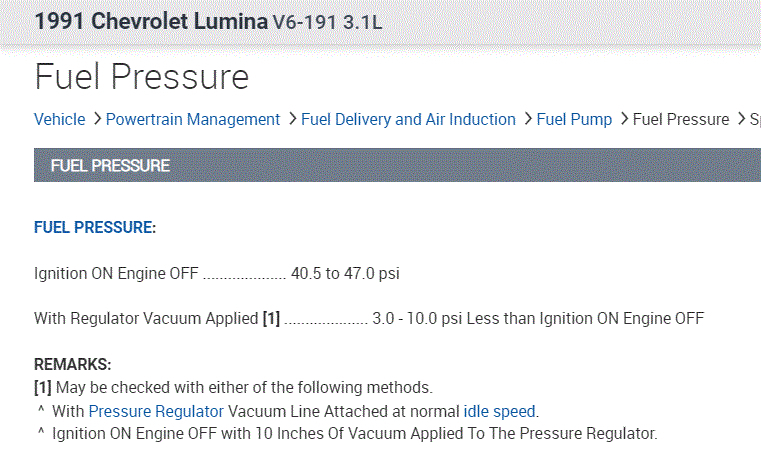761x474 pixels.
Task: Click the V6-191 3.1L engine label
Action: click(x=327, y=22)
